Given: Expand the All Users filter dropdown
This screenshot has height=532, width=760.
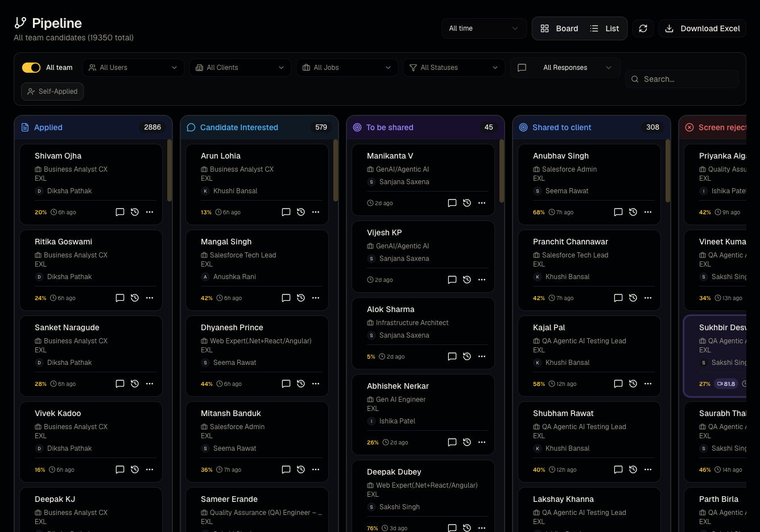Looking at the screenshot, I should (133, 68).
